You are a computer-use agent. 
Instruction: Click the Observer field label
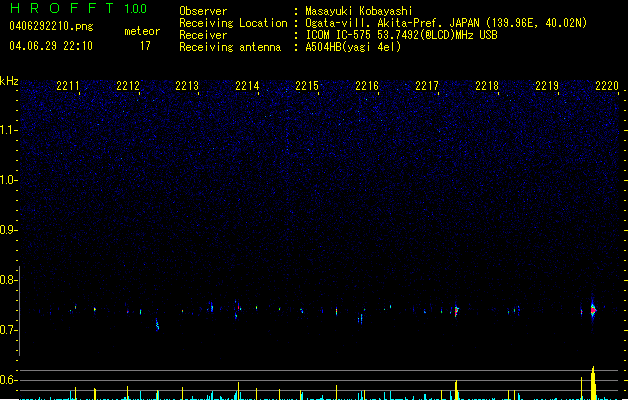tap(203, 11)
